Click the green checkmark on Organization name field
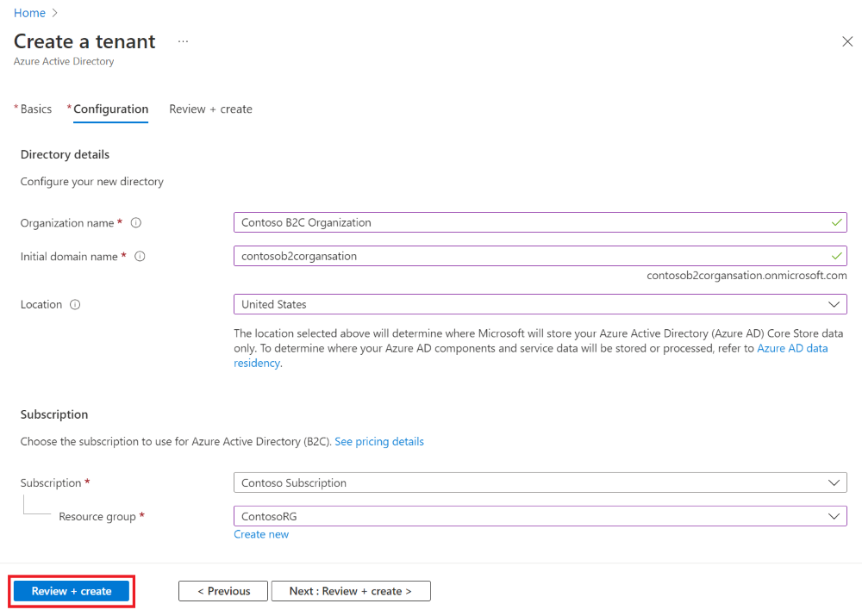Viewport: 862px width, 616px height. (x=835, y=222)
